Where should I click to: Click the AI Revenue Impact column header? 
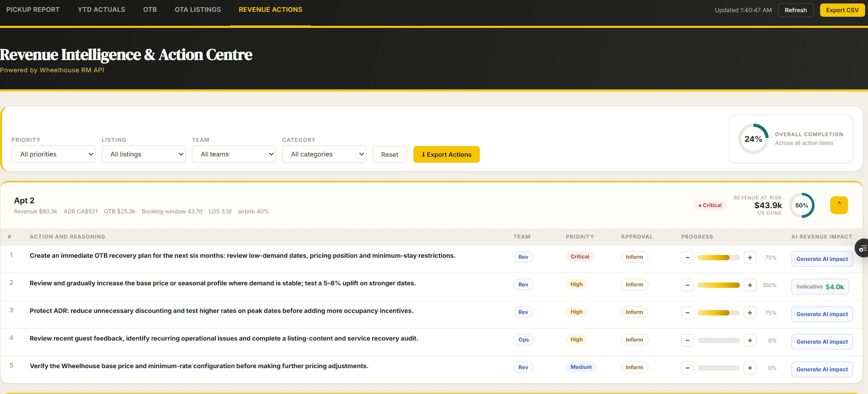(821, 237)
